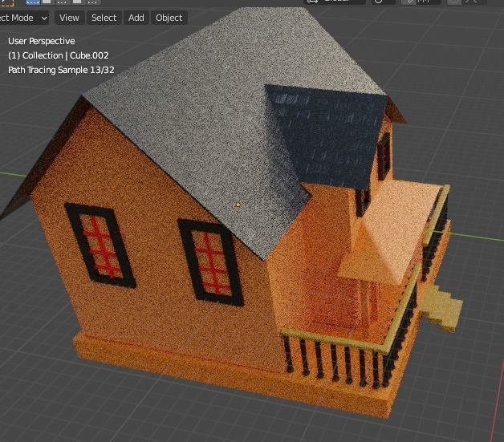Open the View menu
Viewport: 504px width, 442px height.
click(x=69, y=18)
